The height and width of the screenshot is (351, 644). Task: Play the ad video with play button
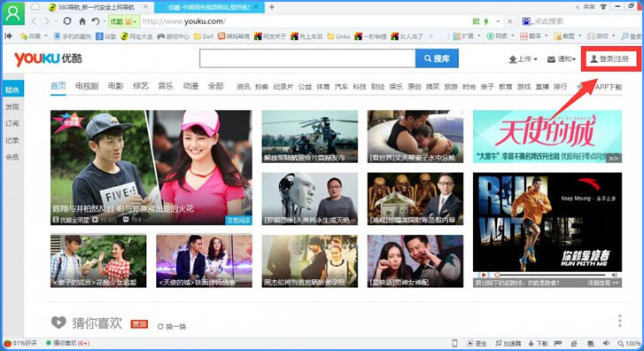click(x=484, y=275)
